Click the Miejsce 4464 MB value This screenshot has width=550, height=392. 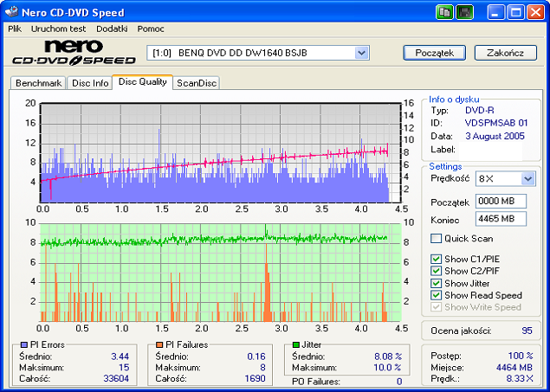(514, 368)
